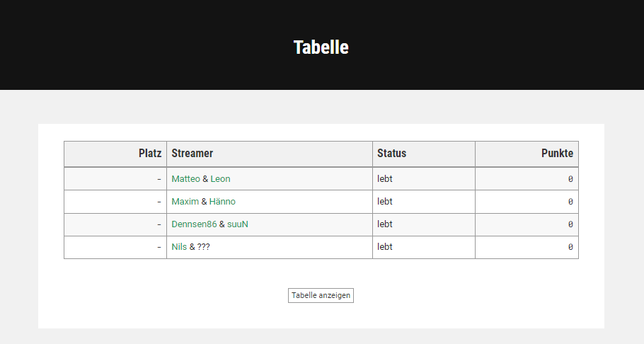Open the Hänno streamer link
The height and width of the screenshot is (344, 644).
(x=222, y=202)
